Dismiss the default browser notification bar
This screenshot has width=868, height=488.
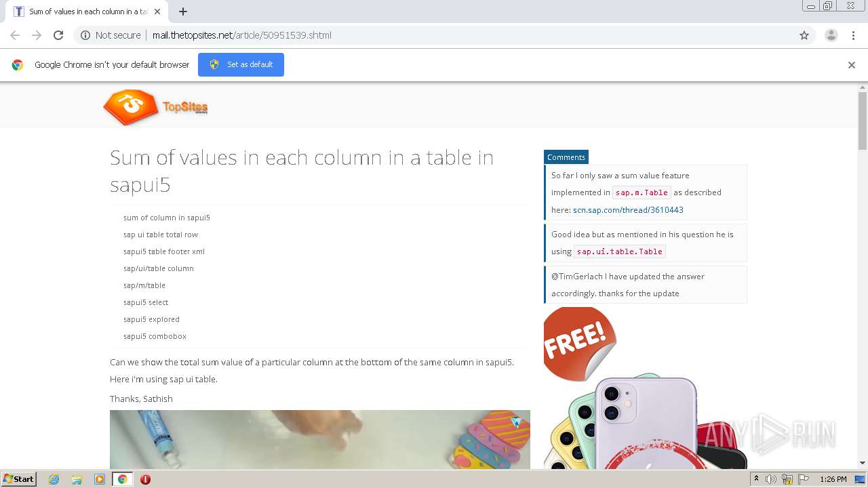pyautogui.click(x=851, y=65)
